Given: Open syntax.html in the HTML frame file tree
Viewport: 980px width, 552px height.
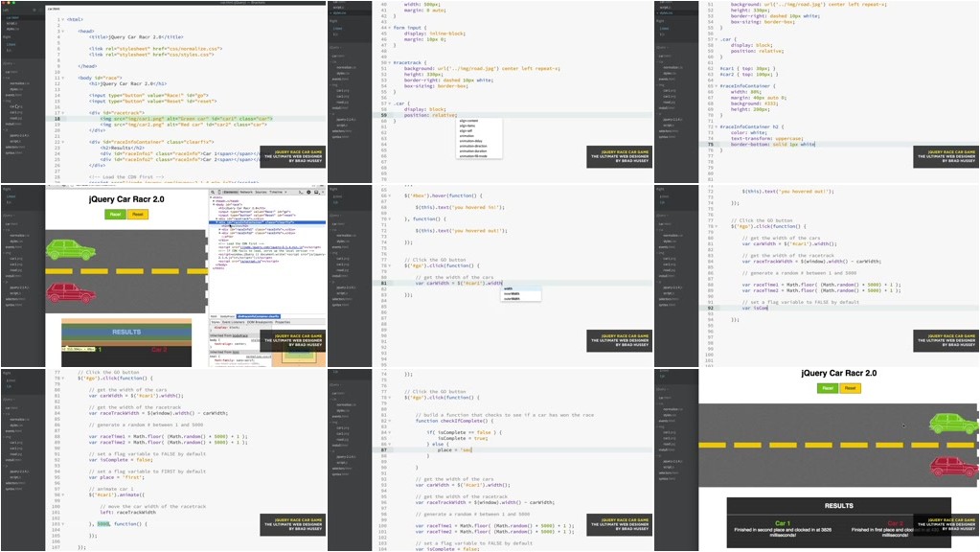Looking at the screenshot, I should click(x=13, y=152).
